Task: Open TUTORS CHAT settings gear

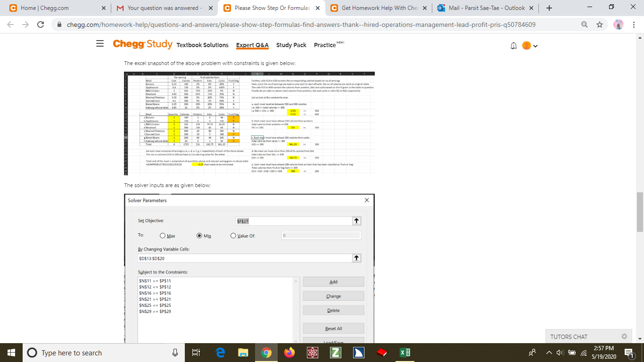Action: point(625,337)
